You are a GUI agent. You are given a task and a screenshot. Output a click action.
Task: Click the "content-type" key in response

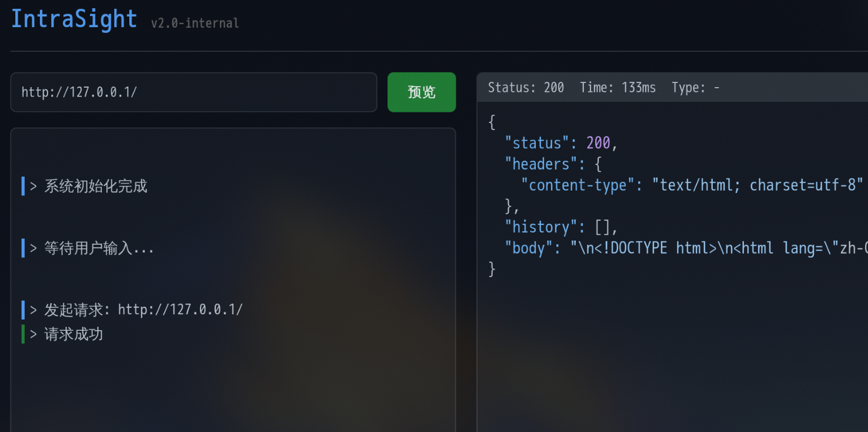pyautogui.click(x=577, y=185)
